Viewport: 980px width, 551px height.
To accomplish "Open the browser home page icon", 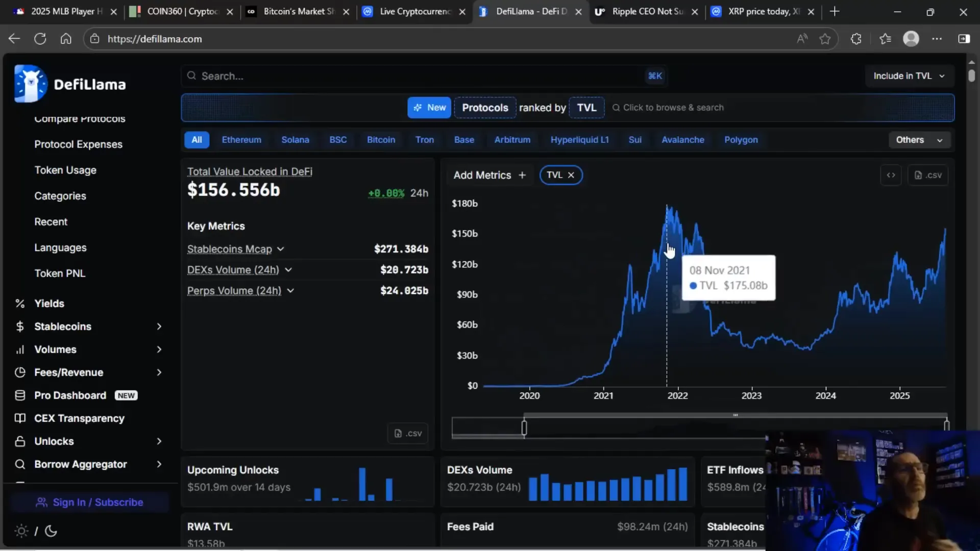I will [x=66, y=39].
